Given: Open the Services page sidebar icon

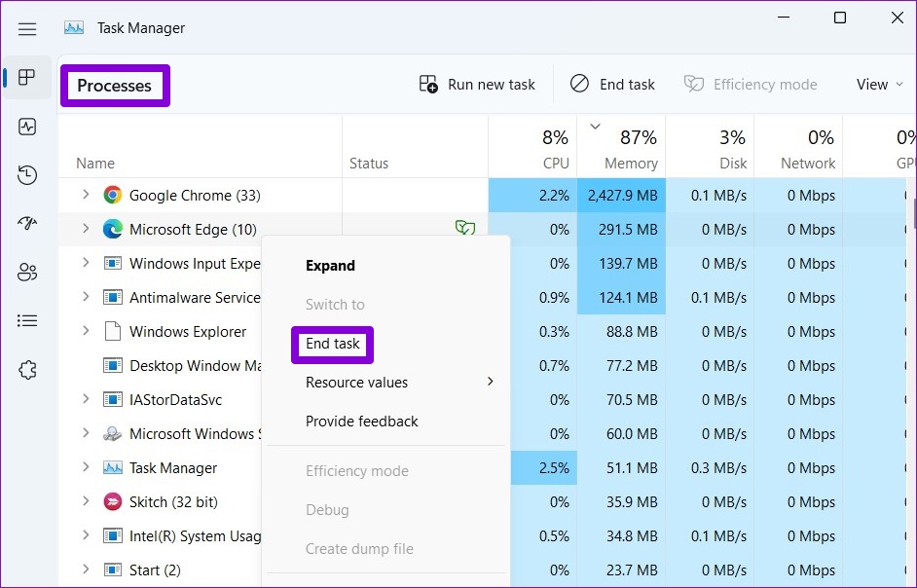Looking at the screenshot, I should point(27,370).
